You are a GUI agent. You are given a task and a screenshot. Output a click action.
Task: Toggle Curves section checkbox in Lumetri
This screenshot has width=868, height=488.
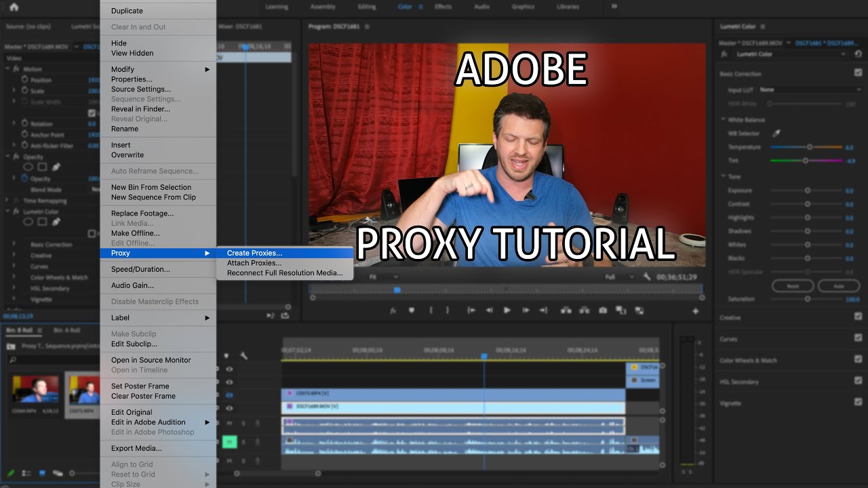859,338
